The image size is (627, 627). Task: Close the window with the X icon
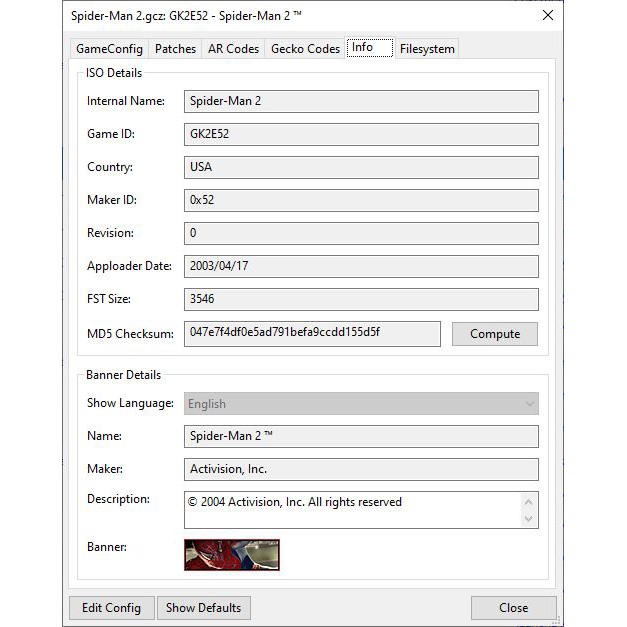(x=547, y=15)
